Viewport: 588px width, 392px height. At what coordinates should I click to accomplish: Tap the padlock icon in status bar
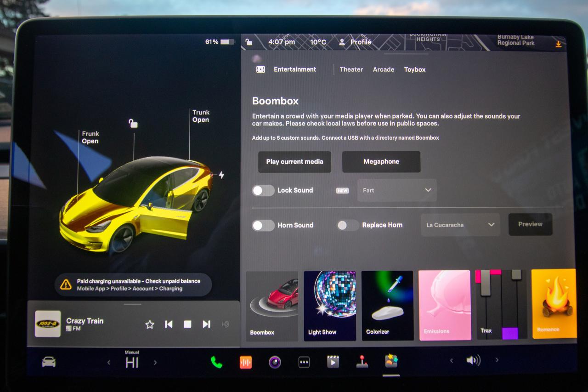tap(249, 42)
